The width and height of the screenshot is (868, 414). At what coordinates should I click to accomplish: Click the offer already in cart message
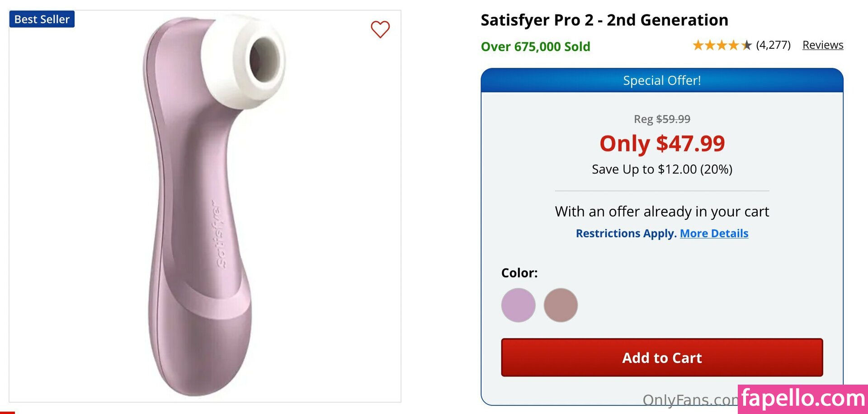point(662,212)
